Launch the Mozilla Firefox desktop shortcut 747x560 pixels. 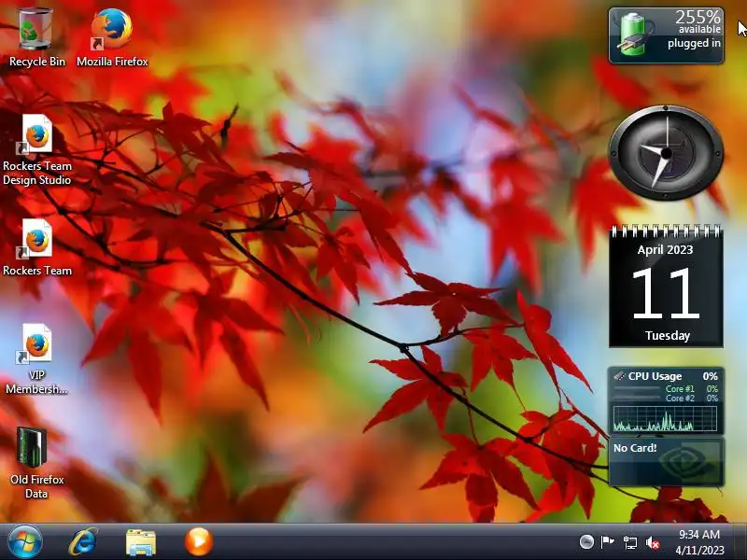(x=112, y=37)
